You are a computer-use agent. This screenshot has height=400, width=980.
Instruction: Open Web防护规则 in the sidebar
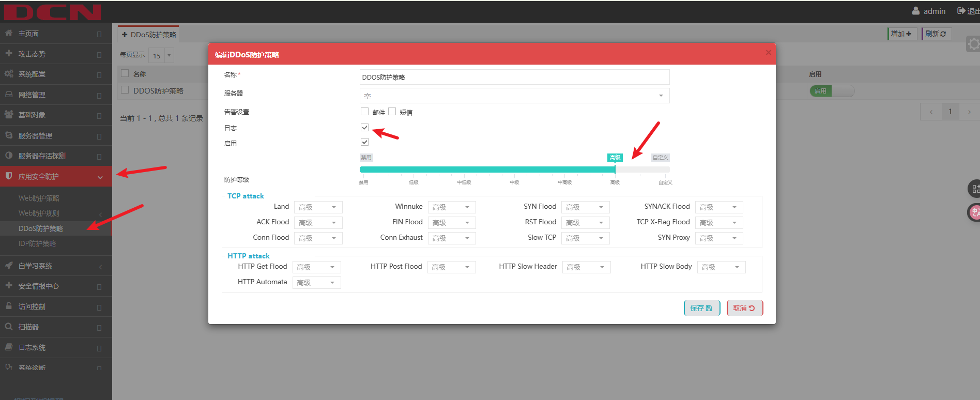tap(39, 213)
